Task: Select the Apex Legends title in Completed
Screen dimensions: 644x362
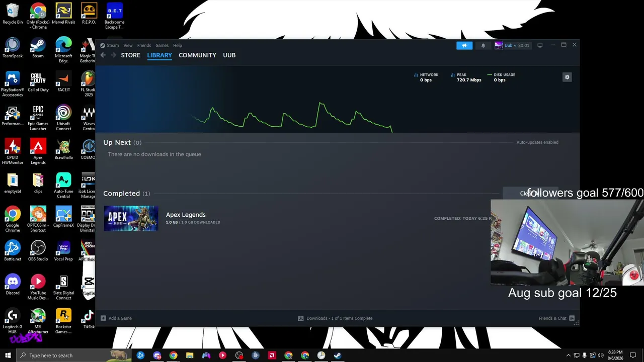Action: point(186,215)
